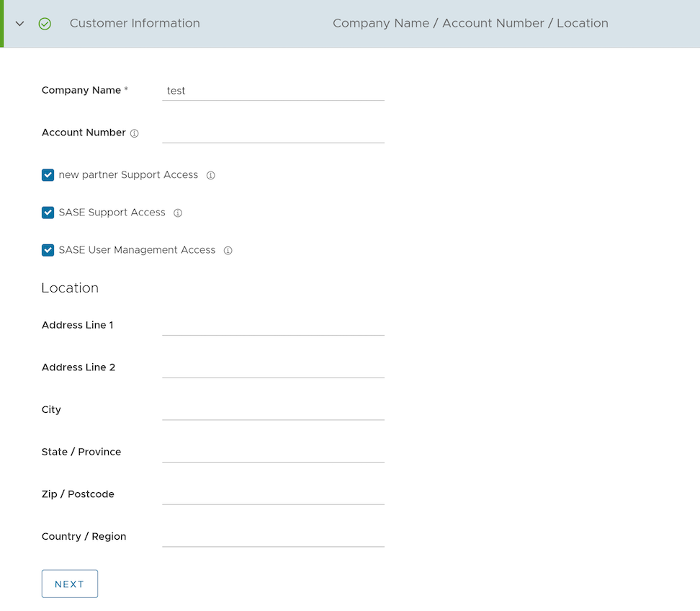The image size is (700, 611).
Task: Click the green checkmark status icon
Action: (x=45, y=24)
